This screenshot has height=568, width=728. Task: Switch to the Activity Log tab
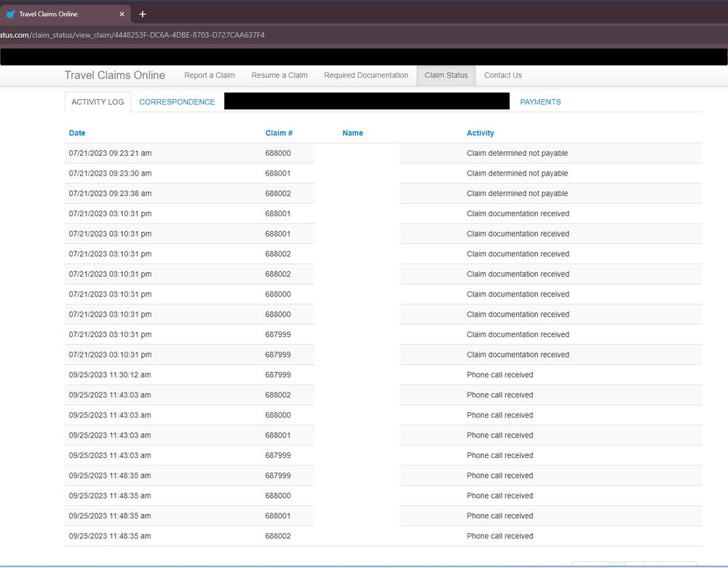tap(98, 102)
